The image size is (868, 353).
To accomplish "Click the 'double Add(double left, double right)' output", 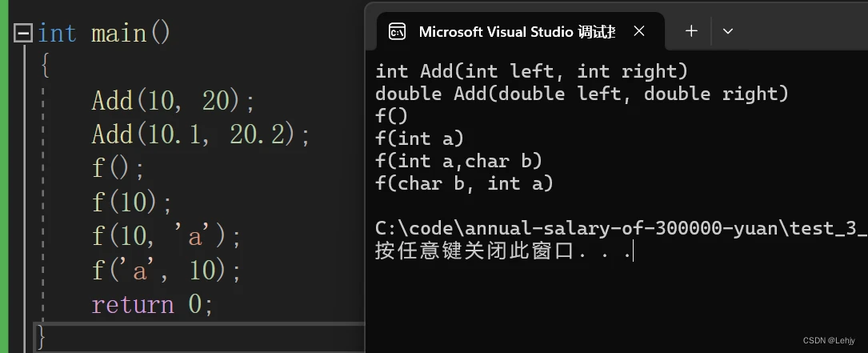I will point(582,94).
